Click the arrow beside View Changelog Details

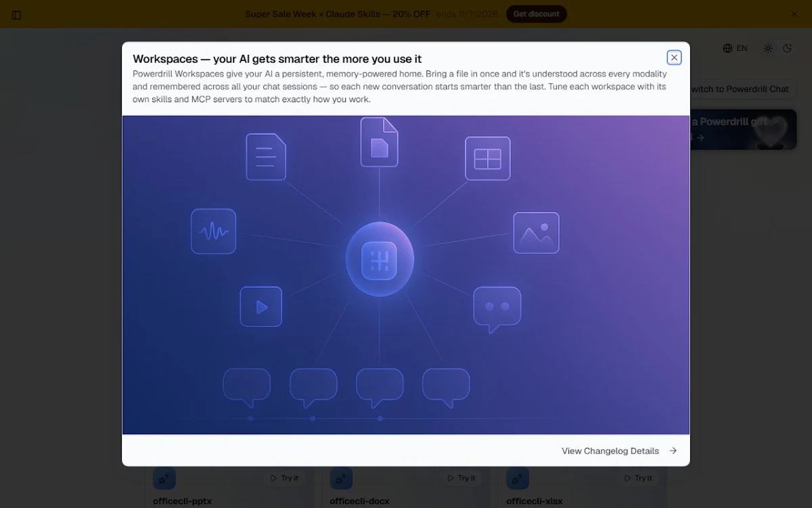(x=673, y=451)
